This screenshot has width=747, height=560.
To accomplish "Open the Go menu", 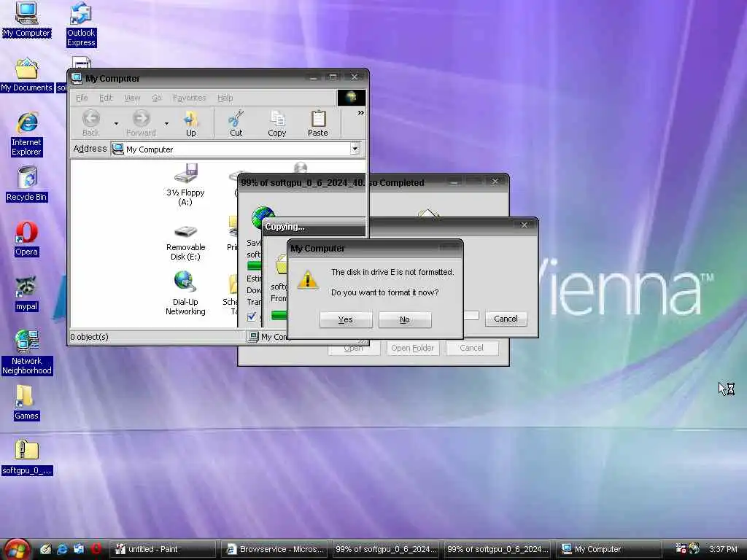I will [x=157, y=98].
